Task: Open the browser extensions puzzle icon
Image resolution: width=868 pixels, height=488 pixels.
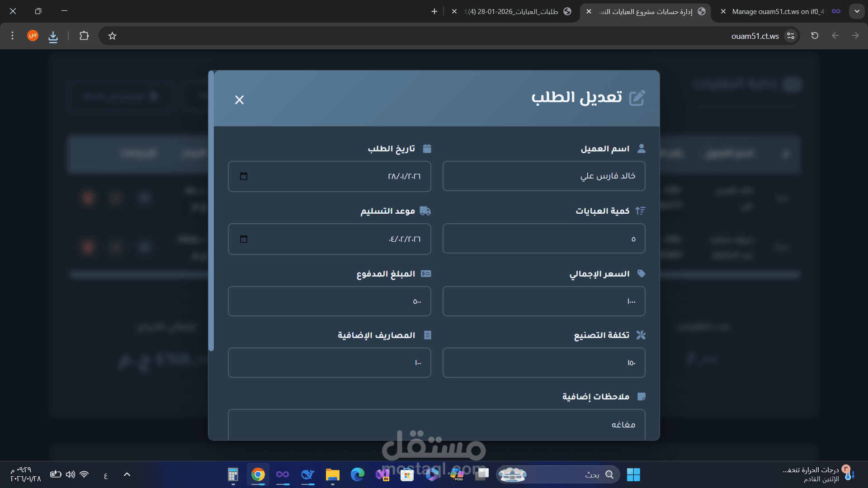Action: pyautogui.click(x=84, y=36)
